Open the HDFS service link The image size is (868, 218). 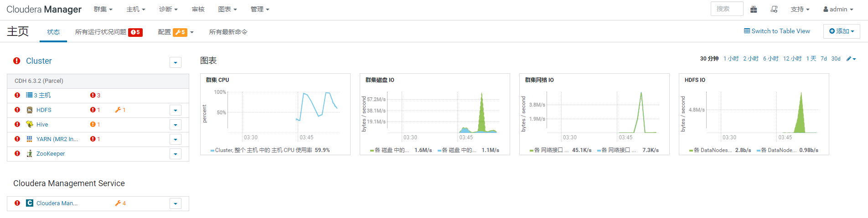(44, 110)
